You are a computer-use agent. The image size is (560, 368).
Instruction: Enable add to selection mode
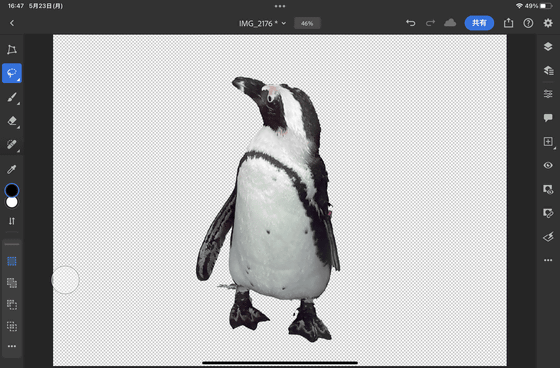point(12,283)
